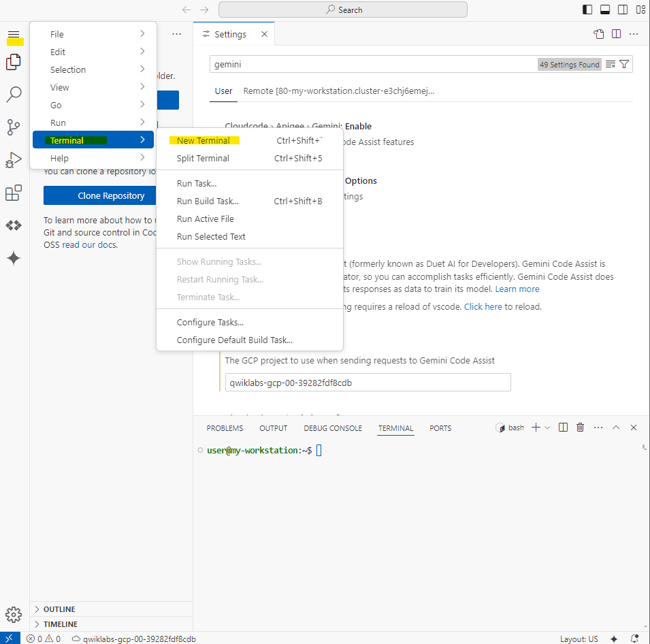Add a new terminal with plus
The height and width of the screenshot is (644, 650).
[x=536, y=428]
